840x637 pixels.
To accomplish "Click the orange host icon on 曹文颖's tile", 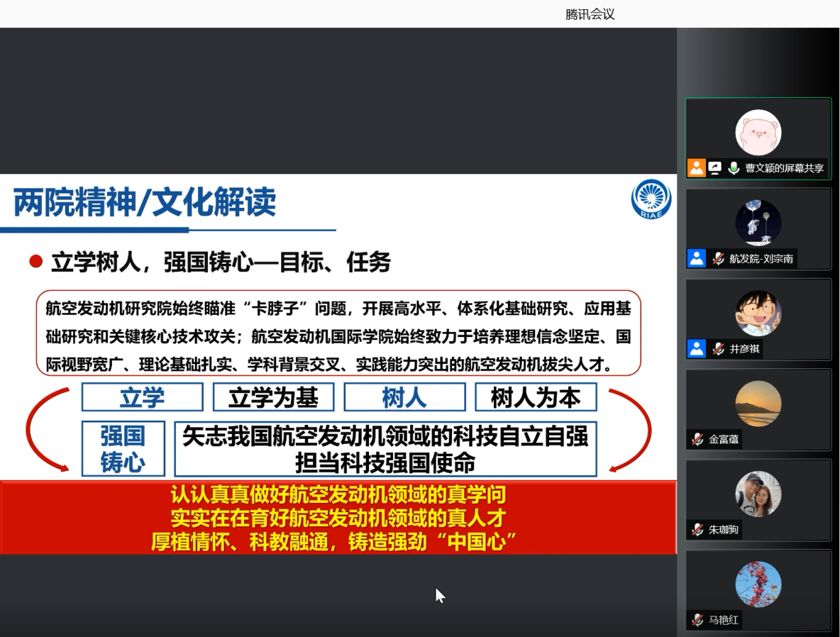I will (x=697, y=168).
